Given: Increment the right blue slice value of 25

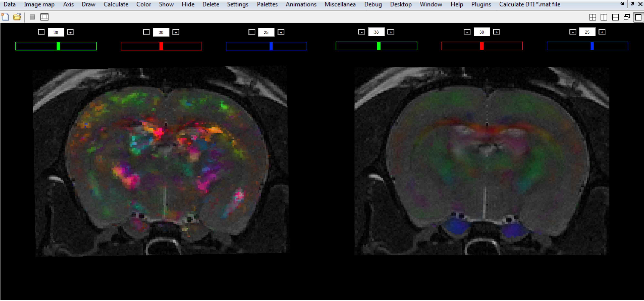Looking at the screenshot, I should click(x=602, y=32).
